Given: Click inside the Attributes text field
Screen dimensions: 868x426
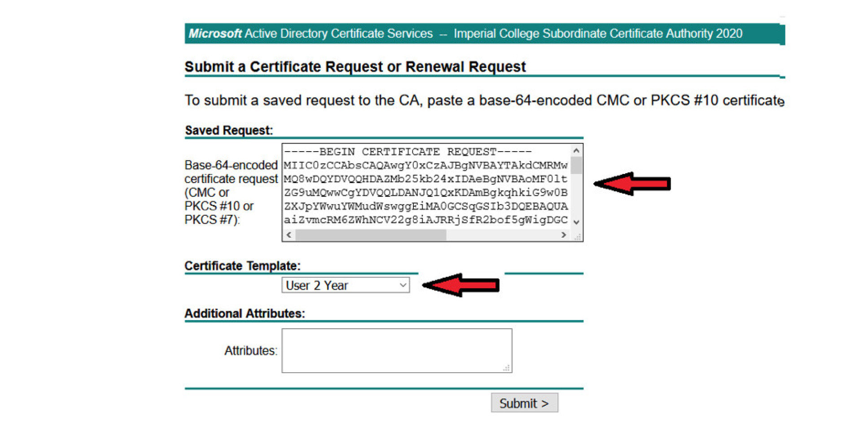Looking at the screenshot, I should (x=396, y=350).
